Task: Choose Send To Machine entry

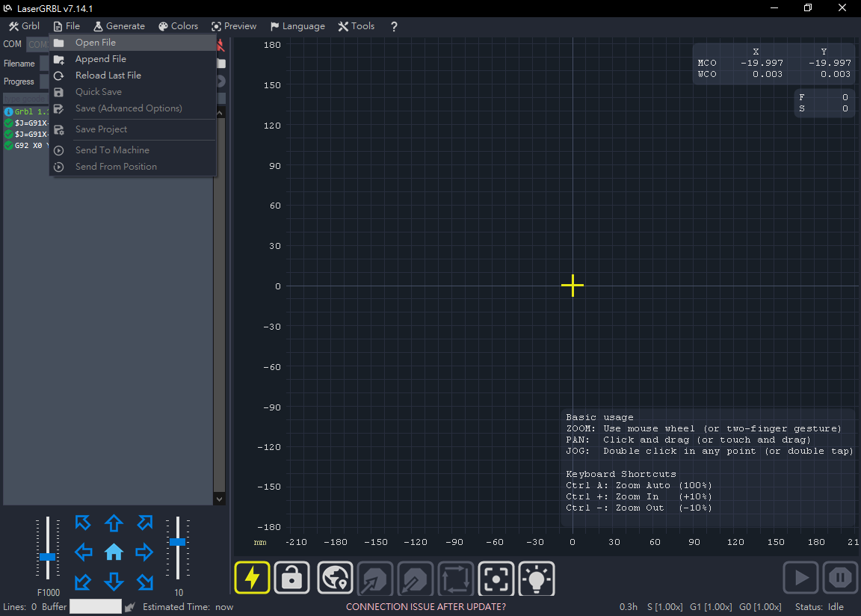Action: coord(133,150)
